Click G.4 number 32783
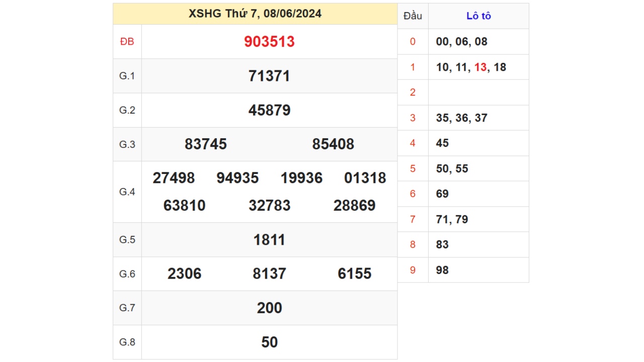Image resolution: width=644 pixels, height=362 pixels. coord(270,206)
